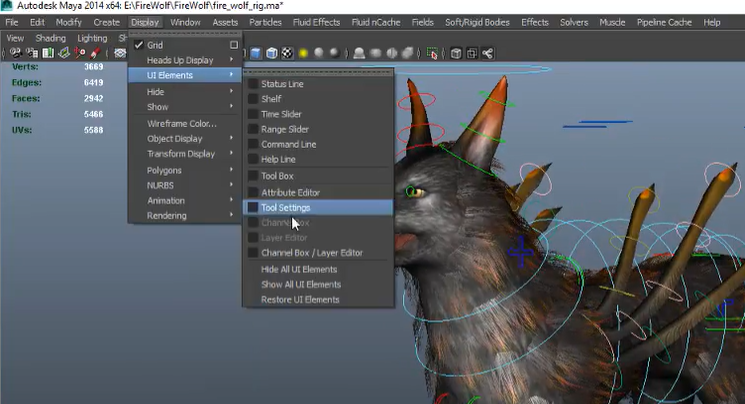Open the File menu
Screen dimensions: 745x404
click(x=12, y=22)
